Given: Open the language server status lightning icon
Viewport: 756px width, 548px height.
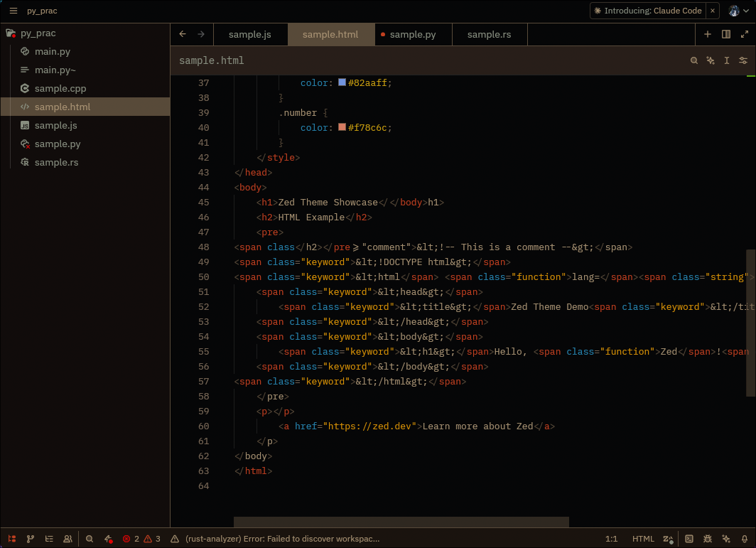Looking at the screenshot, I should [109, 539].
